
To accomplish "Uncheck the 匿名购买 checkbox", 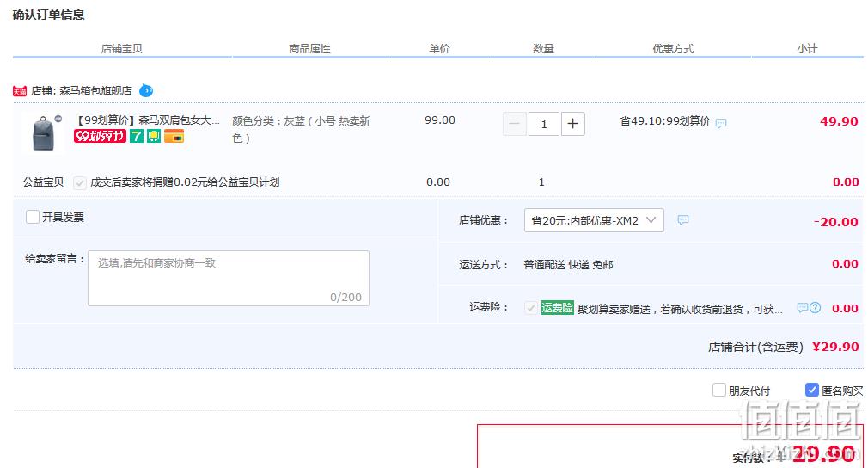I will tap(811, 390).
